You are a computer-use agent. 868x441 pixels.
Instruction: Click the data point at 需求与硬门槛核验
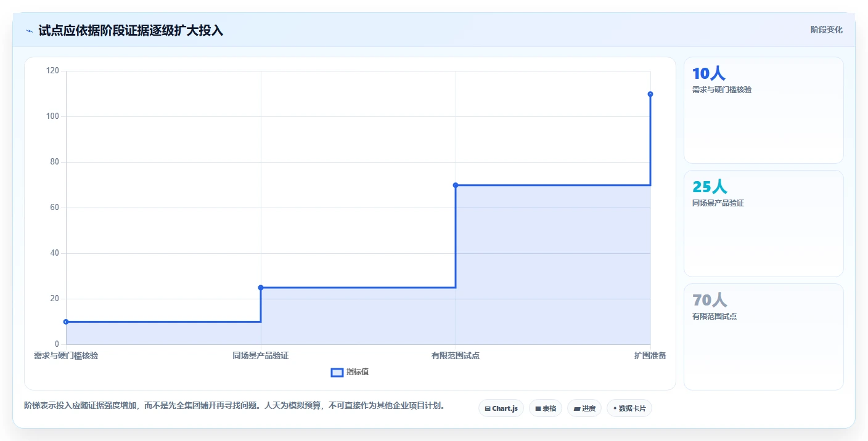(66, 322)
